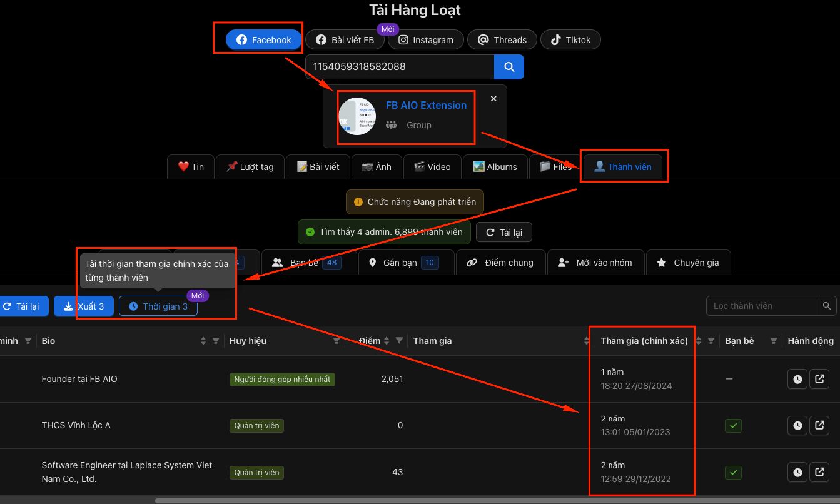Open the Video tab
This screenshot has width=840, height=504.
click(431, 167)
